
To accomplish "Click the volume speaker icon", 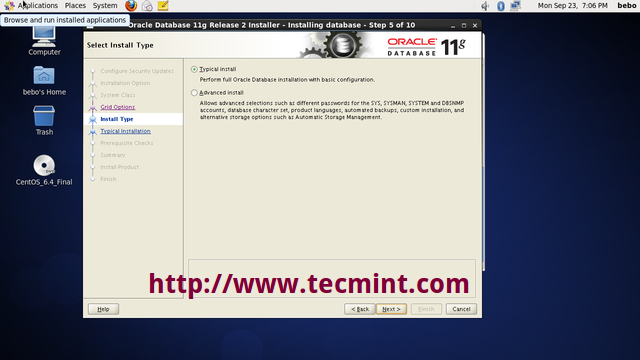I will point(485,6).
